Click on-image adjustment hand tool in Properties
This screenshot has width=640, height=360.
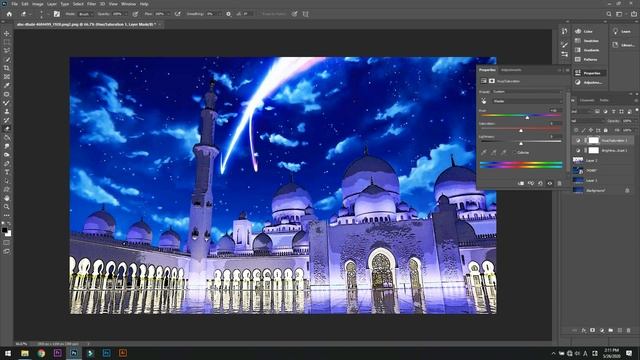484,101
